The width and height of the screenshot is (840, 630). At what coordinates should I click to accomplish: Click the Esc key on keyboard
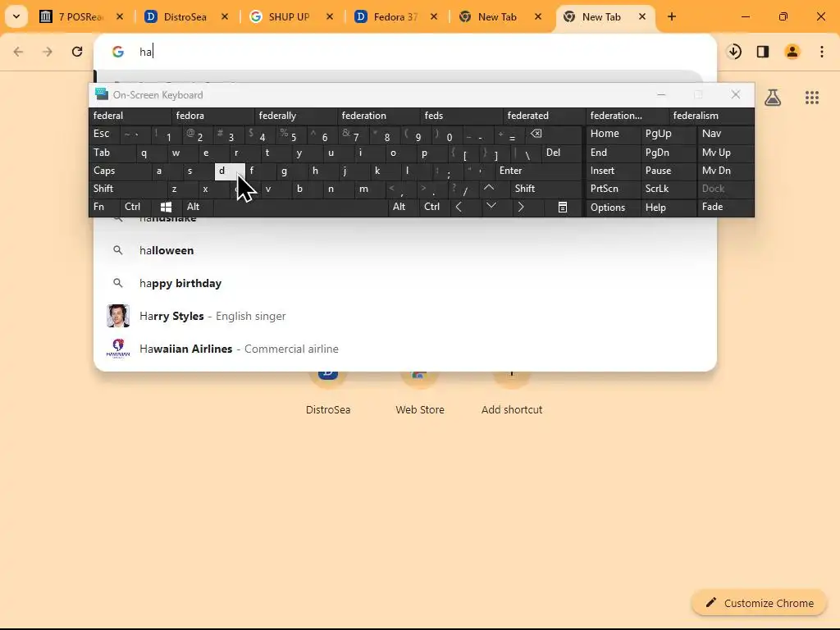pos(104,134)
